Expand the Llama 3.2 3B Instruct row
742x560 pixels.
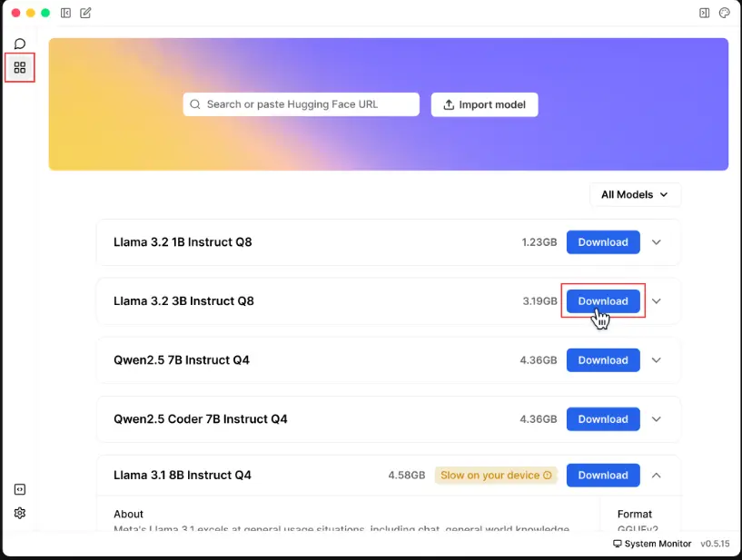click(657, 301)
